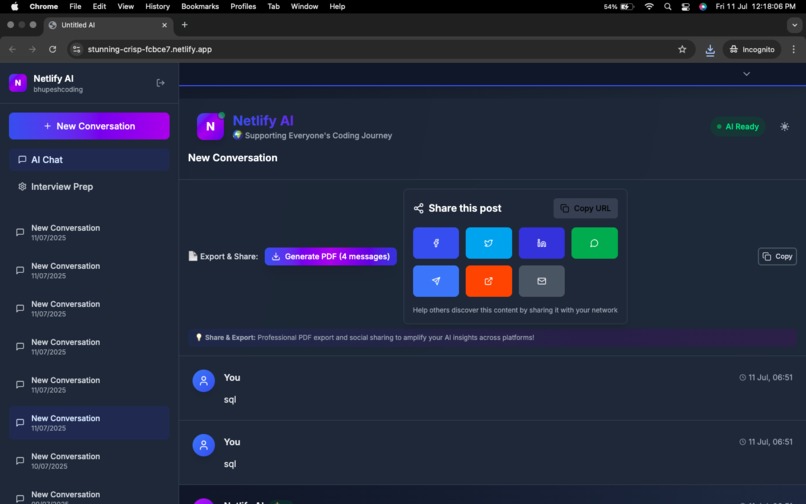
Task: Open the Window menu
Action: [304, 7]
